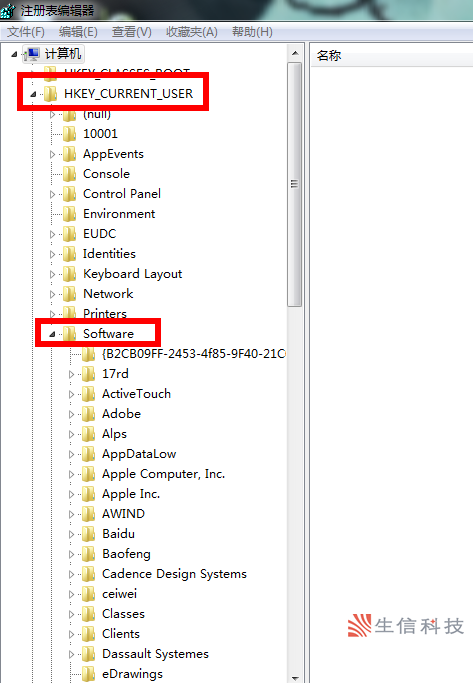Collapse the HKEY_CURRENT_USER key

tap(33, 94)
